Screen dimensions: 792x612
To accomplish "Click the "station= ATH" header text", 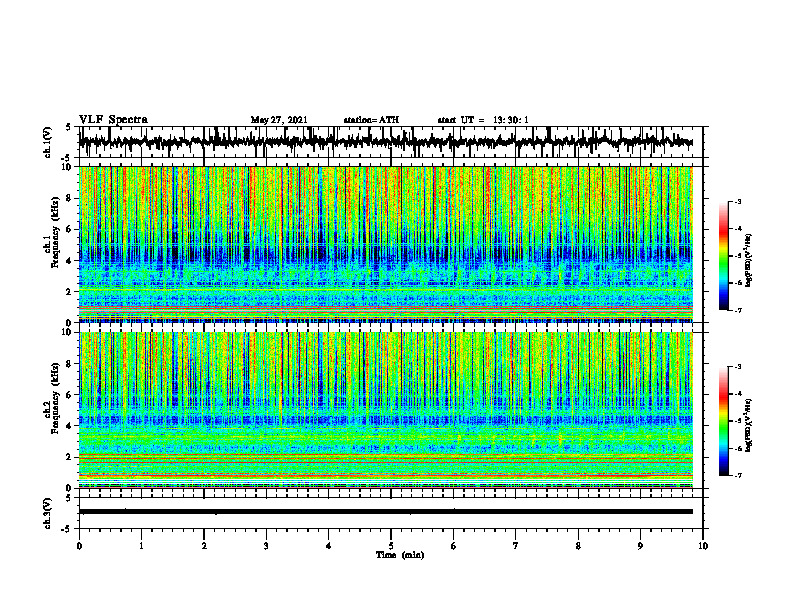I will (x=371, y=120).
